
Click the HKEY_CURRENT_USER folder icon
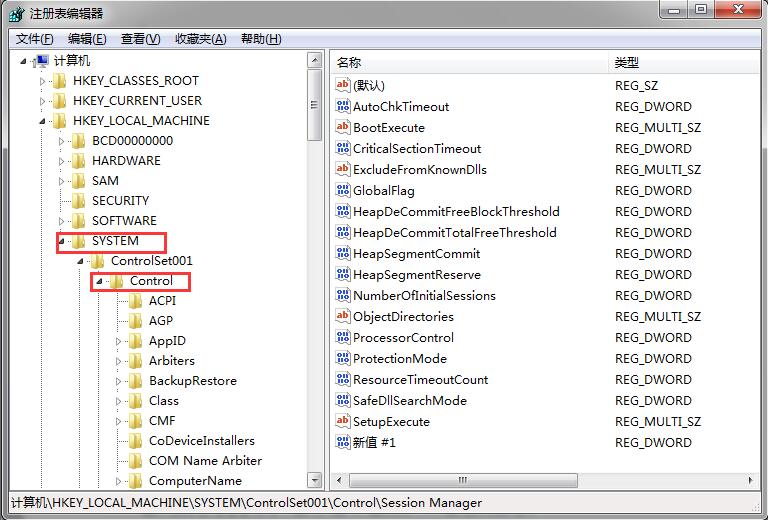(60, 101)
